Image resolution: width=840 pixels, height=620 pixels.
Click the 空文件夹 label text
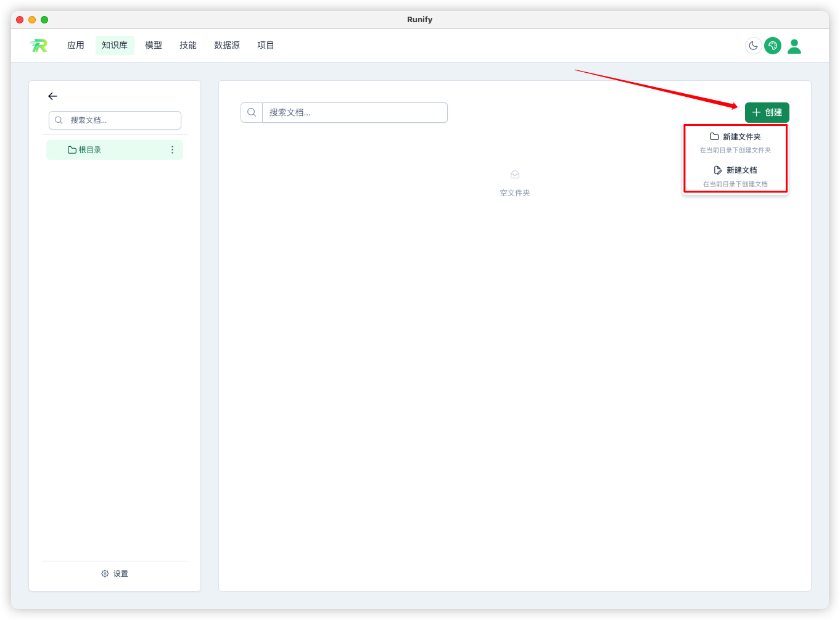click(515, 193)
